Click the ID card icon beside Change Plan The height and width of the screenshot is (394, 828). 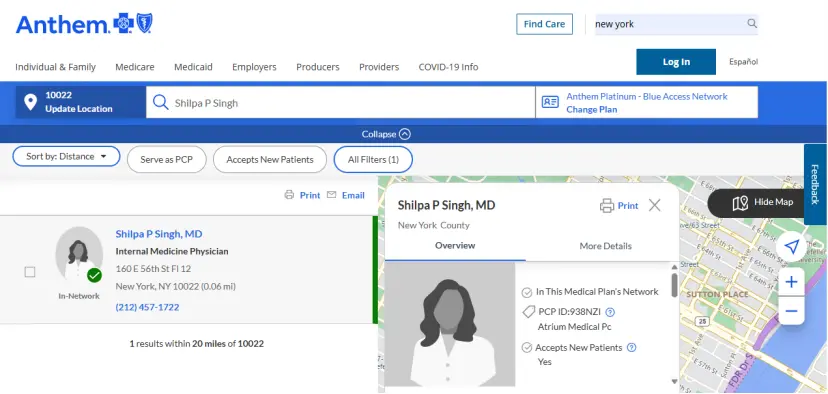click(550, 102)
